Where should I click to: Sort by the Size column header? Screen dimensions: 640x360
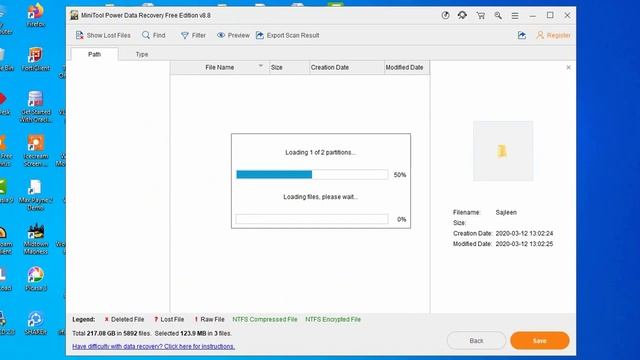click(x=289, y=67)
